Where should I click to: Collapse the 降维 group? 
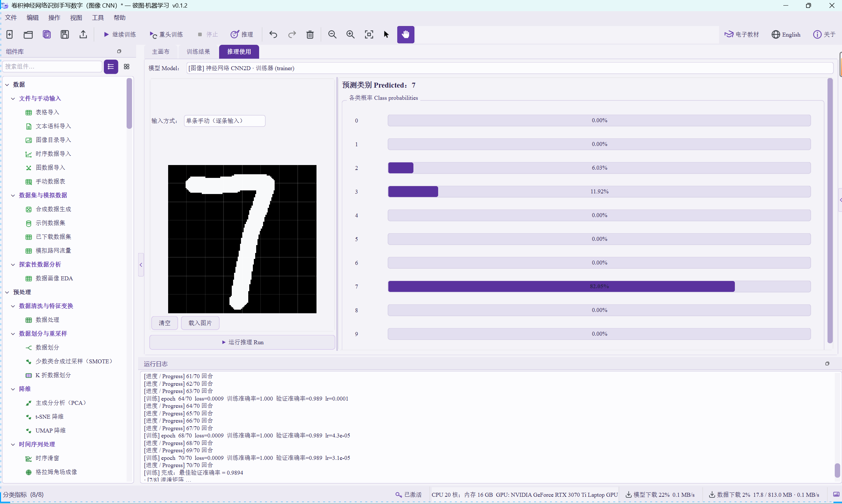(13, 389)
